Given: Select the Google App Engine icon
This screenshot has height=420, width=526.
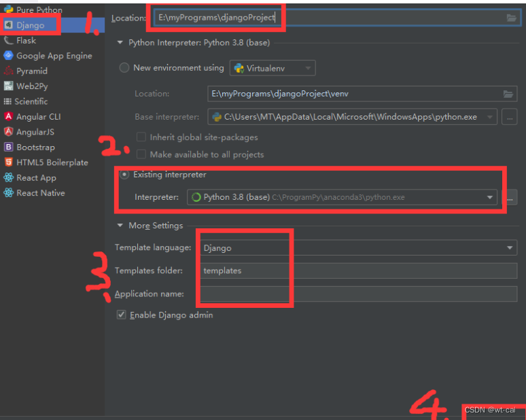Looking at the screenshot, I should [8, 55].
